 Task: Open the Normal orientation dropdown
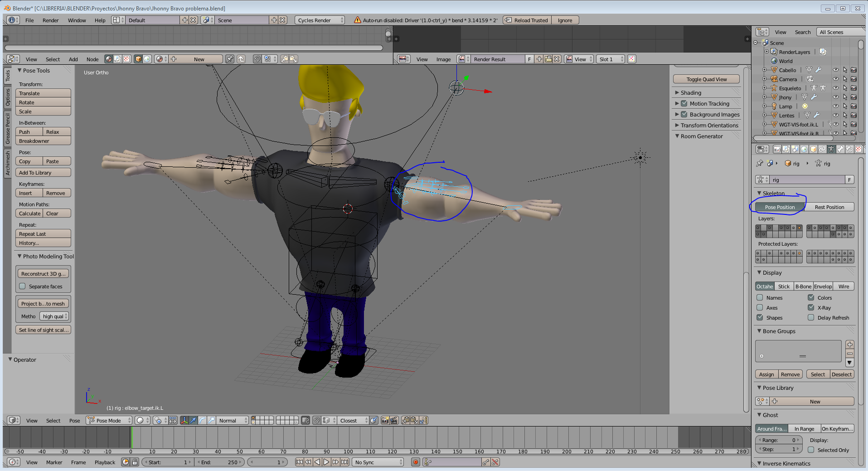[233, 420]
